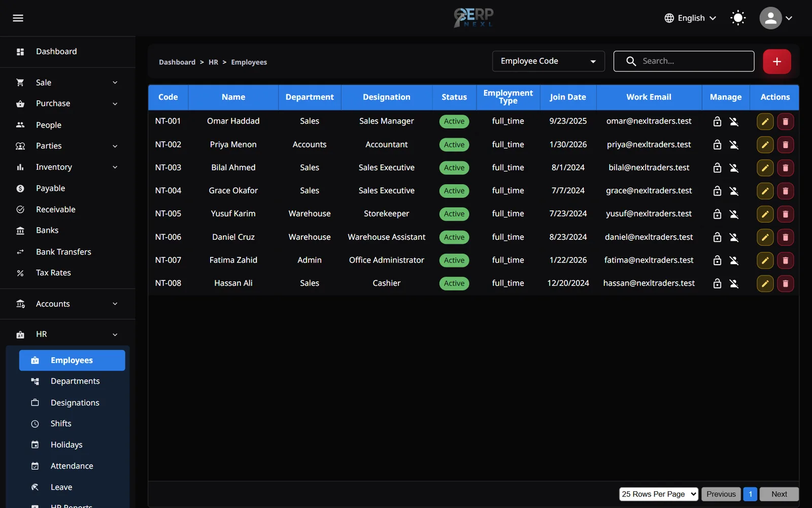Go to the Next page button
812x508 pixels.
tap(779, 494)
